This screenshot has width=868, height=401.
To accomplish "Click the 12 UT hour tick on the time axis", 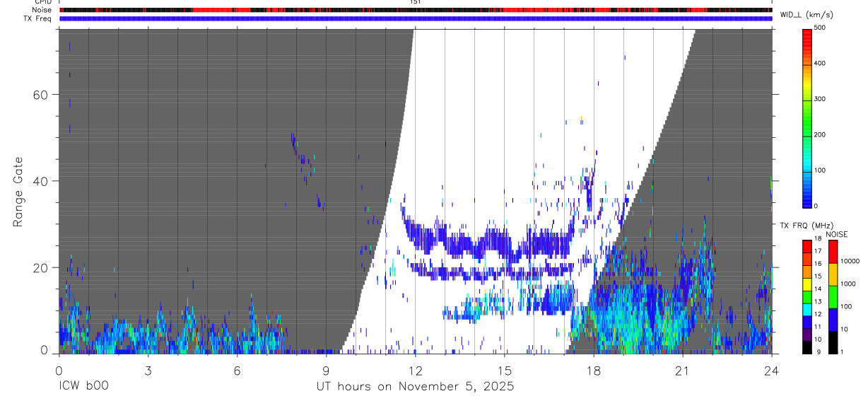I will click(x=415, y=370).
